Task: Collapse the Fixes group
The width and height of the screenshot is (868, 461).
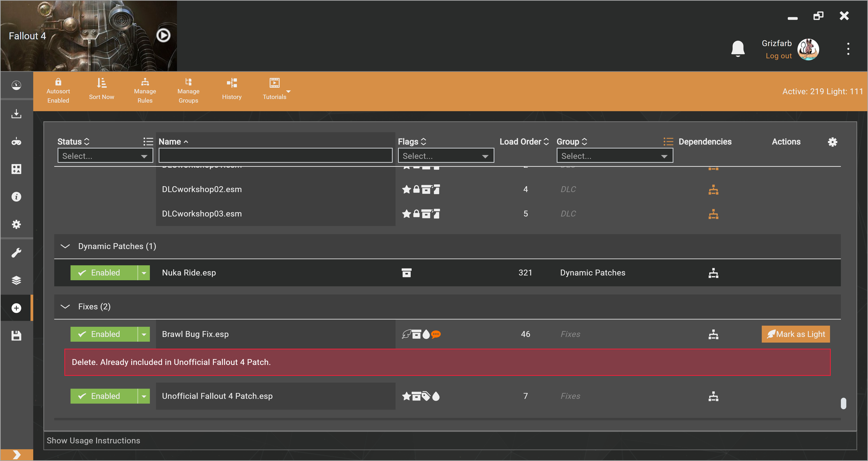Action: pyautogui.click(x=65, y=307)
